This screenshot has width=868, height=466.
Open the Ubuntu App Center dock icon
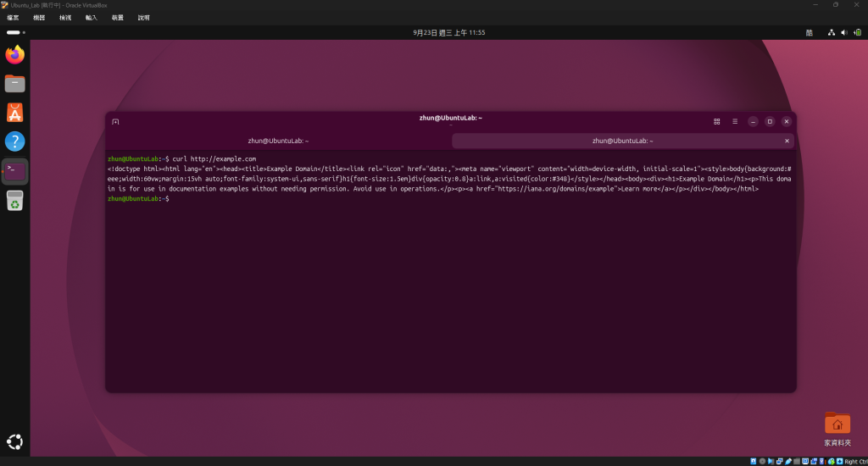(x=15, y=113)
